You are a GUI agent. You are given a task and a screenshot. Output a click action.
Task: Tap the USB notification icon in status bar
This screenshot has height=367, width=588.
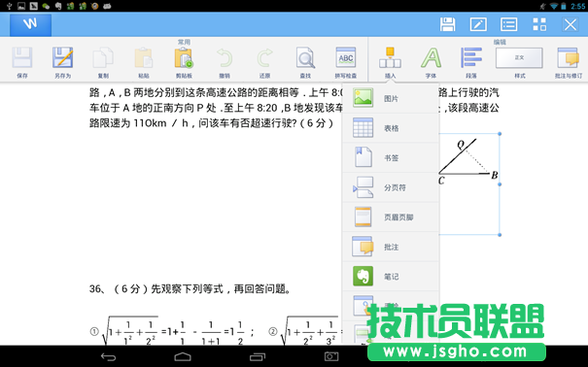10,6
